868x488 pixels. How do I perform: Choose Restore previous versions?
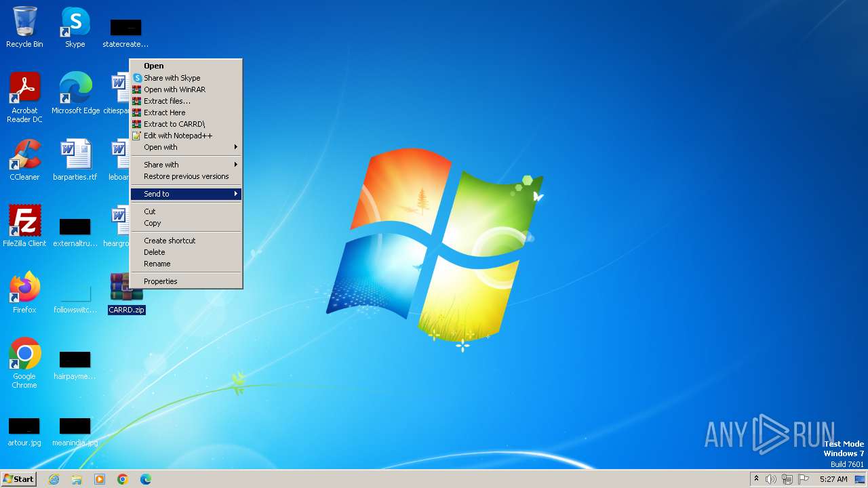click(x=186, y=176)
